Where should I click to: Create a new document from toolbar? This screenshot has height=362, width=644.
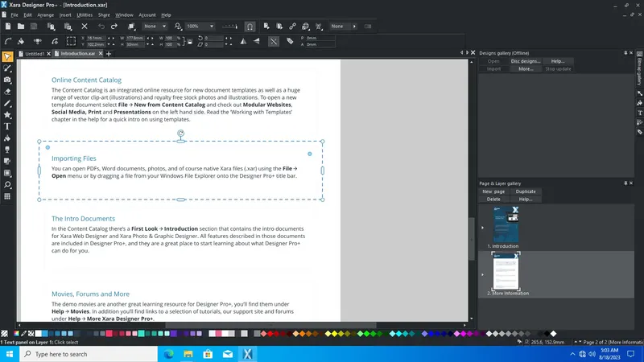(x=8, y=27)
